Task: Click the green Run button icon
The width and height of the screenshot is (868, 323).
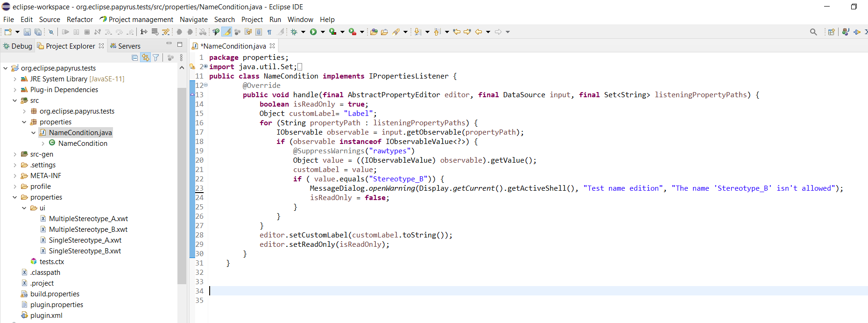Action: [313, 32]
